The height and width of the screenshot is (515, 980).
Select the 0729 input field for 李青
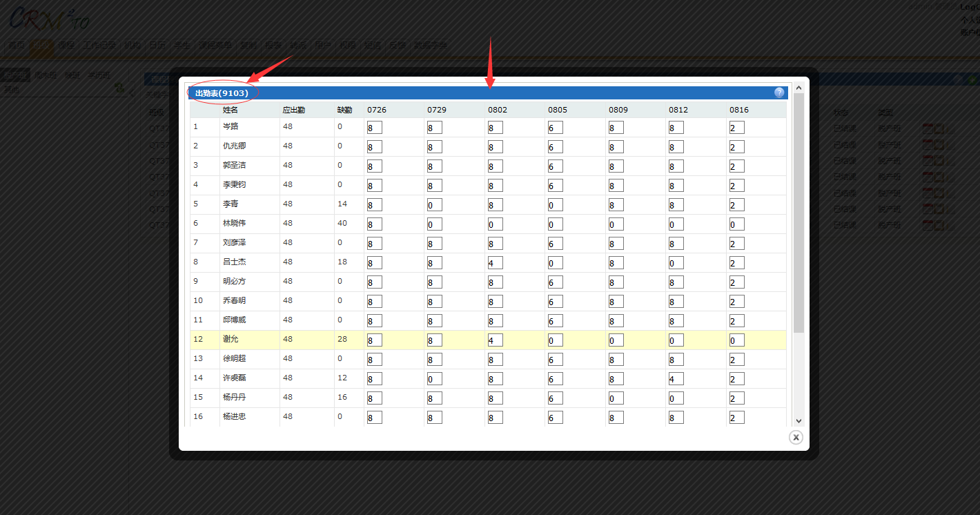pyautogui.click(x=435, y=205)
